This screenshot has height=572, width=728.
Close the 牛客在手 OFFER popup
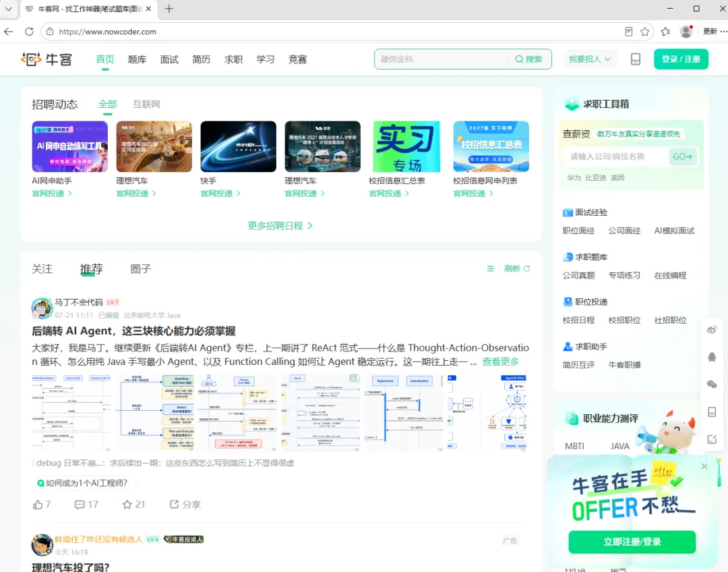point(704,467)
